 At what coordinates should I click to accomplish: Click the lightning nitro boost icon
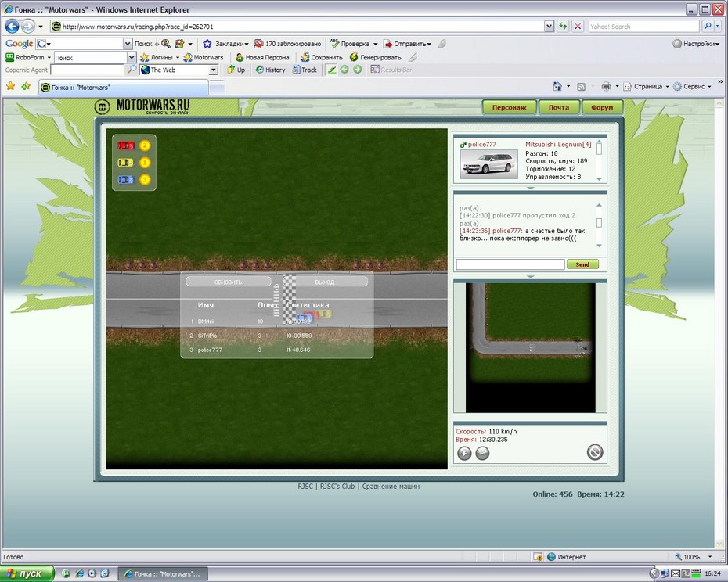tap(464, 453)
